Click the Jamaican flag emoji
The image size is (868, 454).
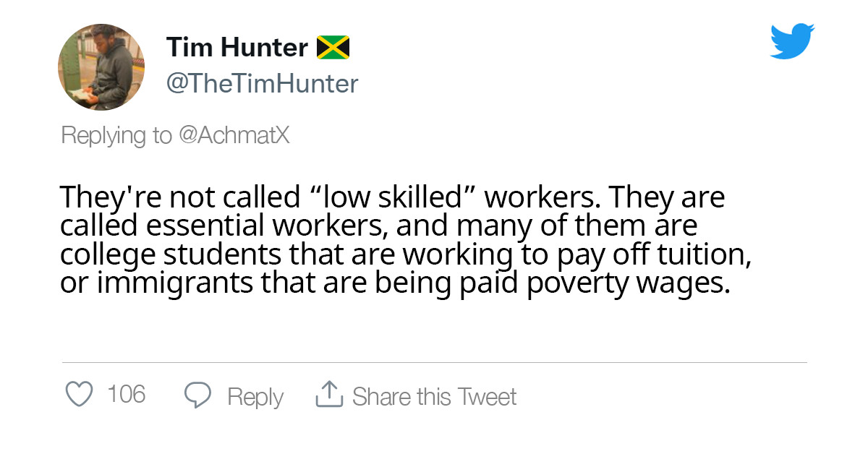(x=333, y=48)
